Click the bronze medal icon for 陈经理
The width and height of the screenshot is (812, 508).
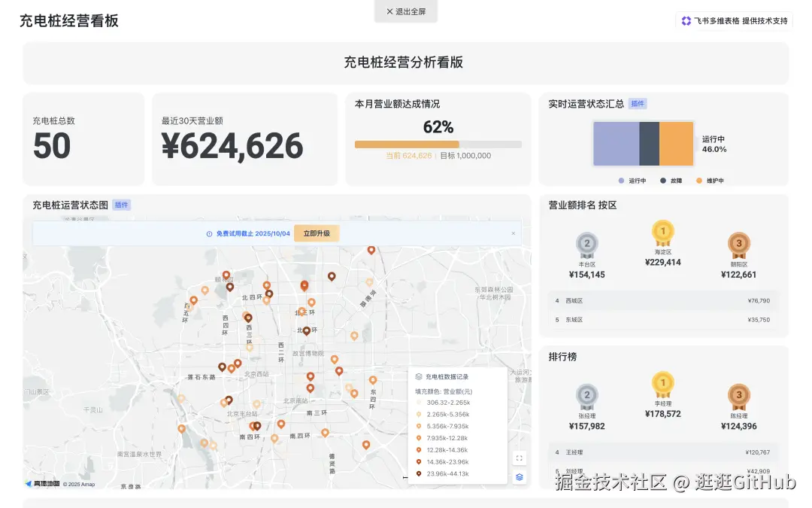tap(738, 395)
